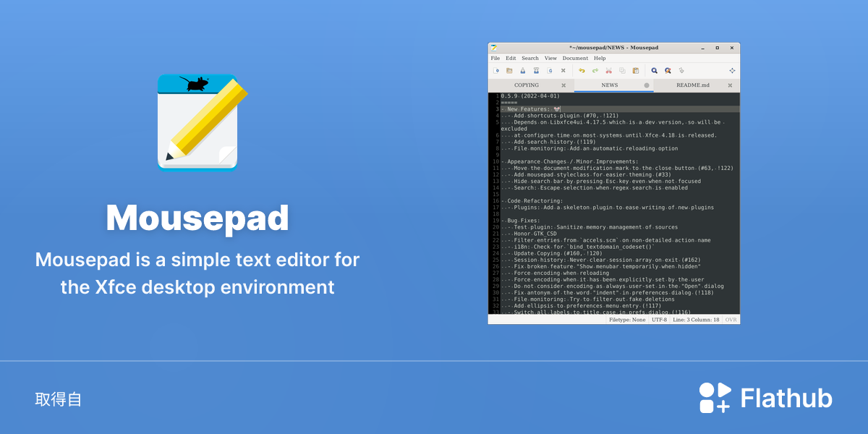Screen dimensions: 868x434
Task: Open Find with the magnifier icon
Action: point(655,71)
